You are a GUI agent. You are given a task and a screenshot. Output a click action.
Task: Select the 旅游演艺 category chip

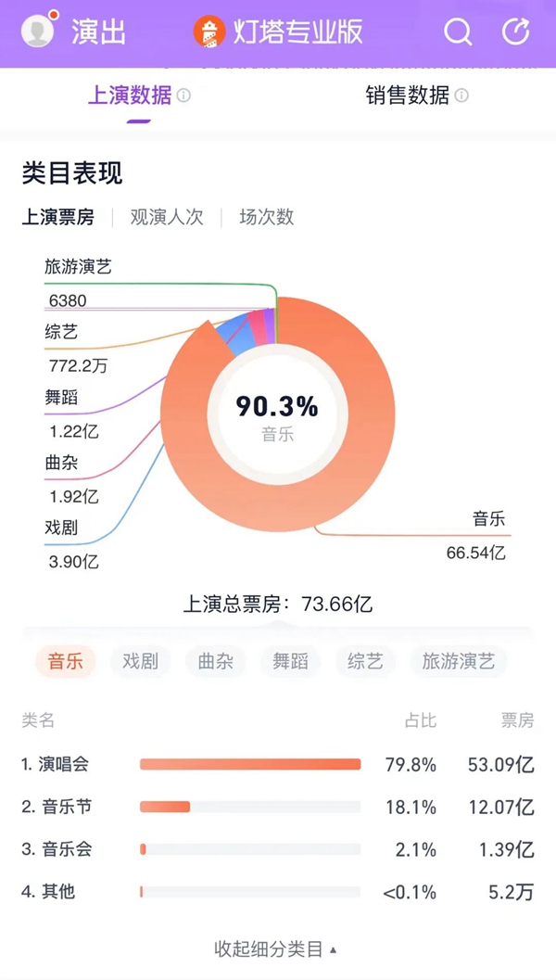pyautogui.click(x=458, y=661)
